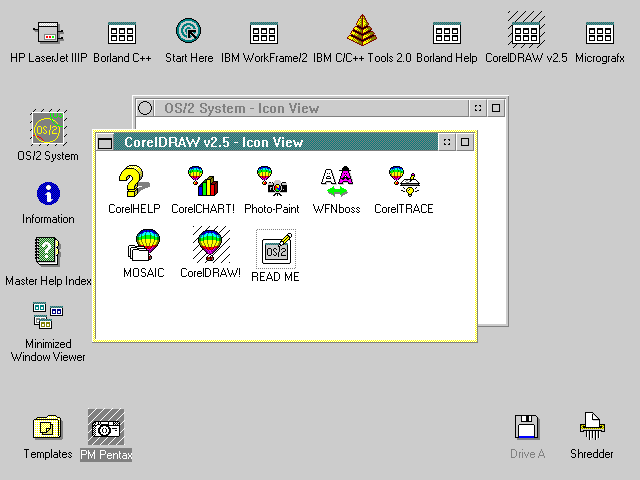Screen dimensions: 640x480
Task: Minimize the CorelDRAW v2.5 Icon View window
Action: tap(447, 142)
